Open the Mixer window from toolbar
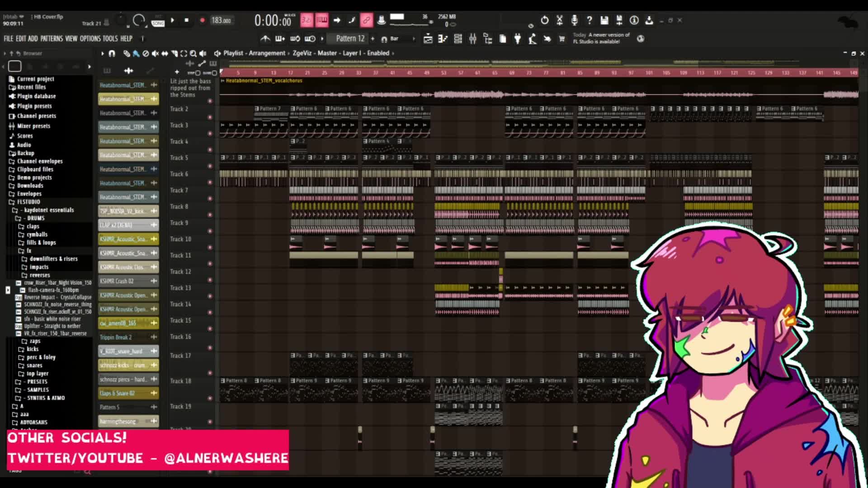868x488 pixels. [473, 39]
